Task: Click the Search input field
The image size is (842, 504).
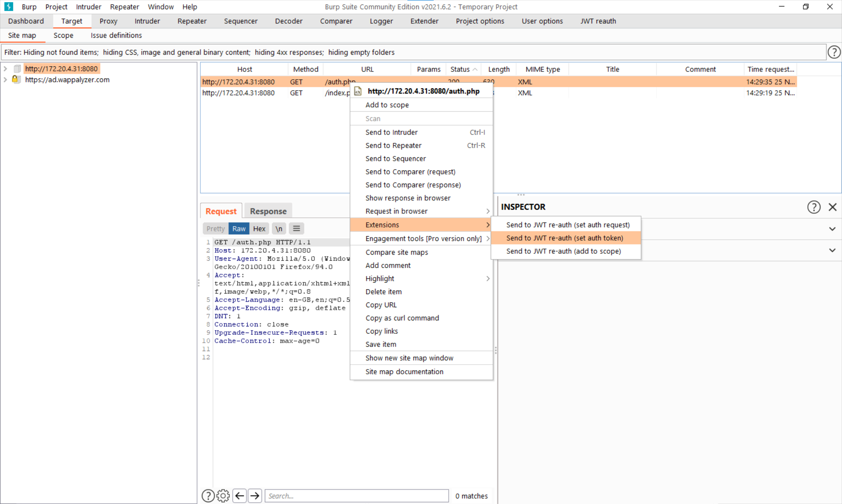Action: 356,496
